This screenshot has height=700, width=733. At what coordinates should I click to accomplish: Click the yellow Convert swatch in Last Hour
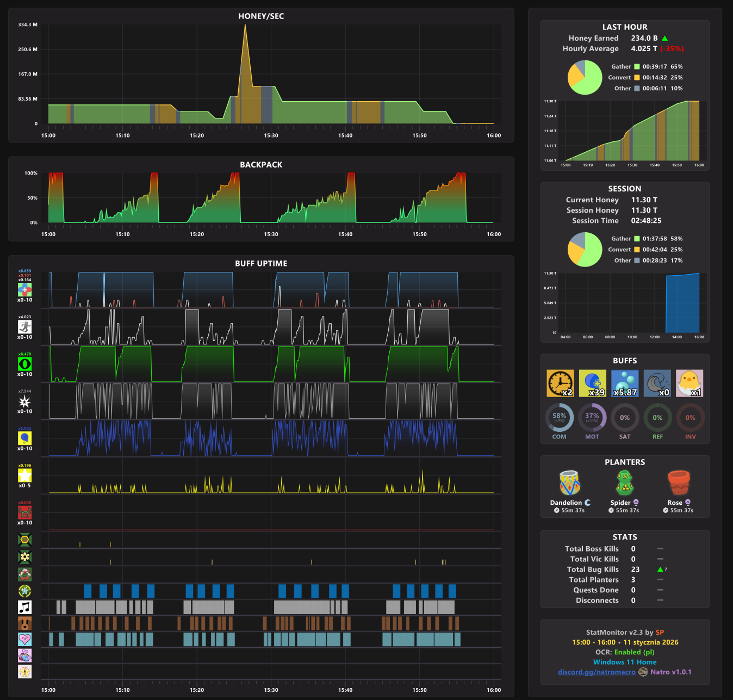coord(637,78)
